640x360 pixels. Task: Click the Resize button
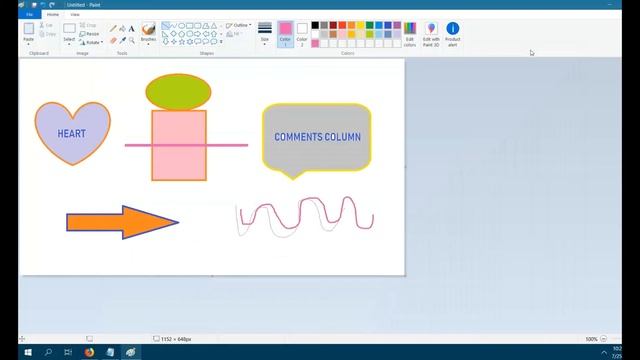(x=89, y=34)
